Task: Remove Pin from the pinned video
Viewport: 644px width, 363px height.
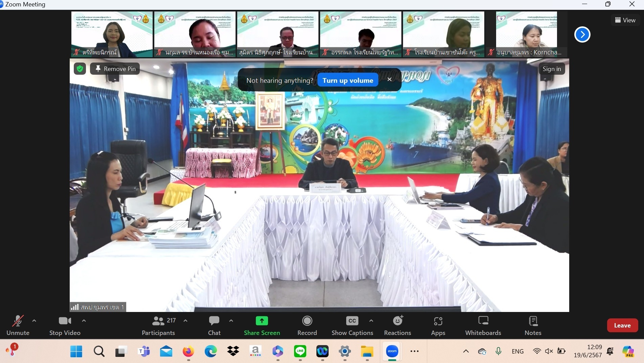Action: point(115,69)
